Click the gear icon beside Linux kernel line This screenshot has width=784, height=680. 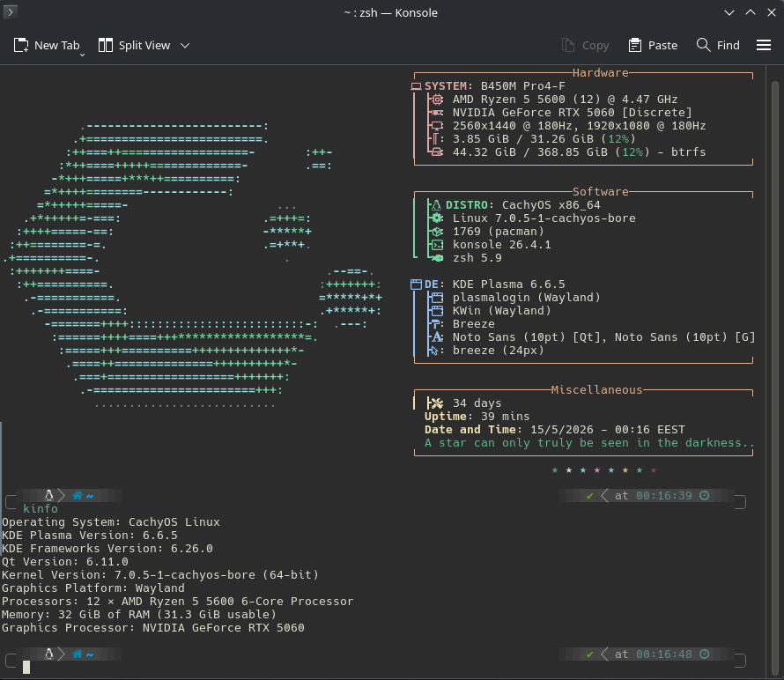438,218
